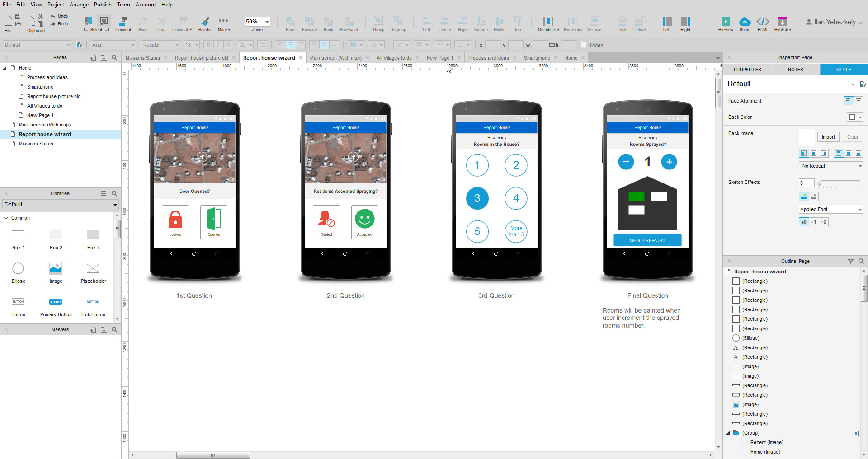Open the Publish menu

point(103,5)
